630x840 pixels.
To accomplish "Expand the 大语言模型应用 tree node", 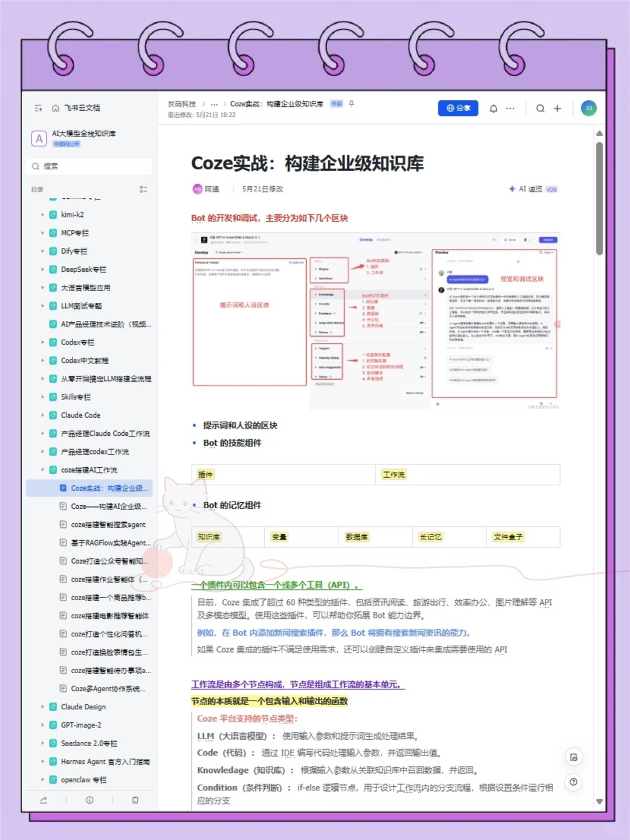I will [43, 288].
